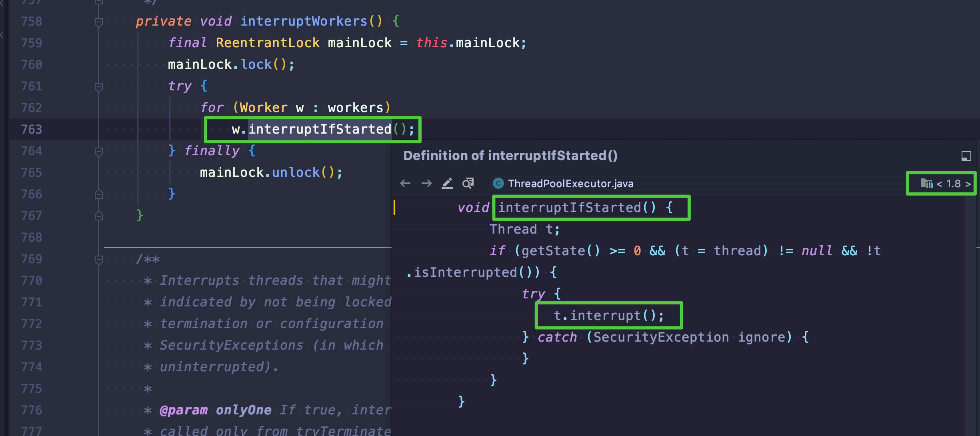Click the fold end marker at line 767
Screen dimensions: 980x436
pos(99,216)
